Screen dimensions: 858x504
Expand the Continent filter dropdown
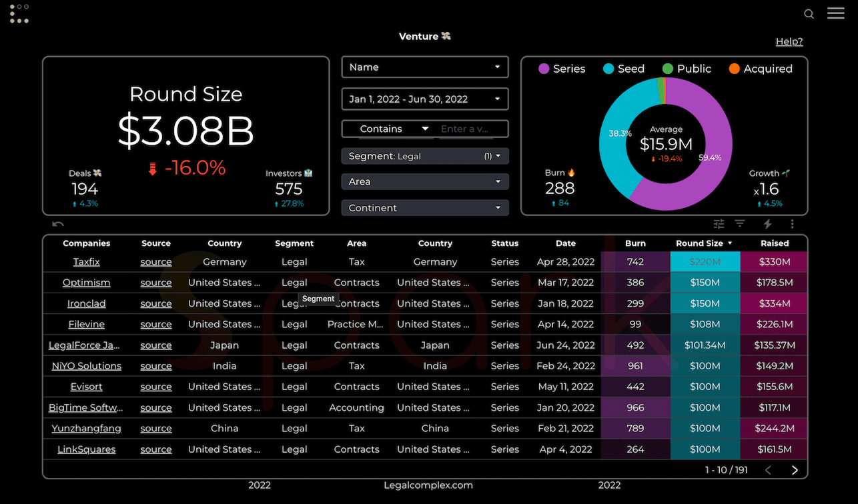425,208
